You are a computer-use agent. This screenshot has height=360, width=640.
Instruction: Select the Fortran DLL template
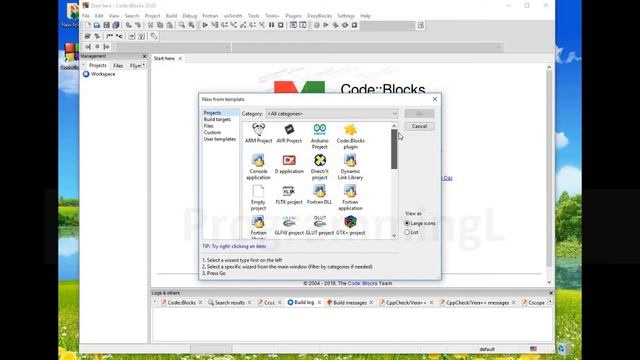(x=320, y=195)
